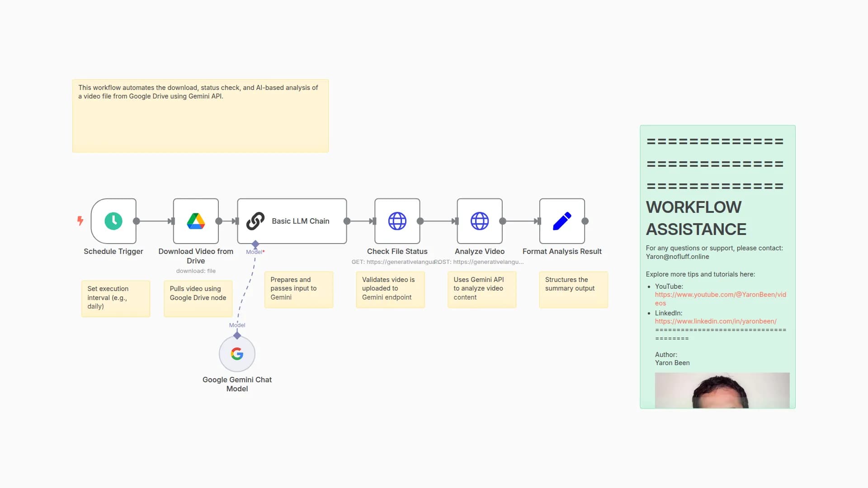Screen dimensions: 868x488
Task: Click the Model diamond above Gemini Chat Model
Action: pyautogui.click(x=237, y=335)
